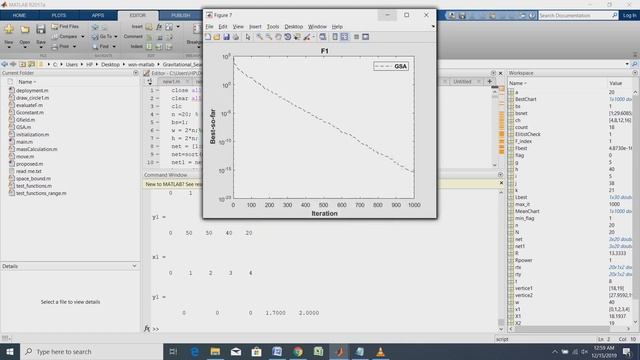The height and width of the screenshot is (360, 640).
Task: Collapse the Details panel chevron
Action: [134, 266]
